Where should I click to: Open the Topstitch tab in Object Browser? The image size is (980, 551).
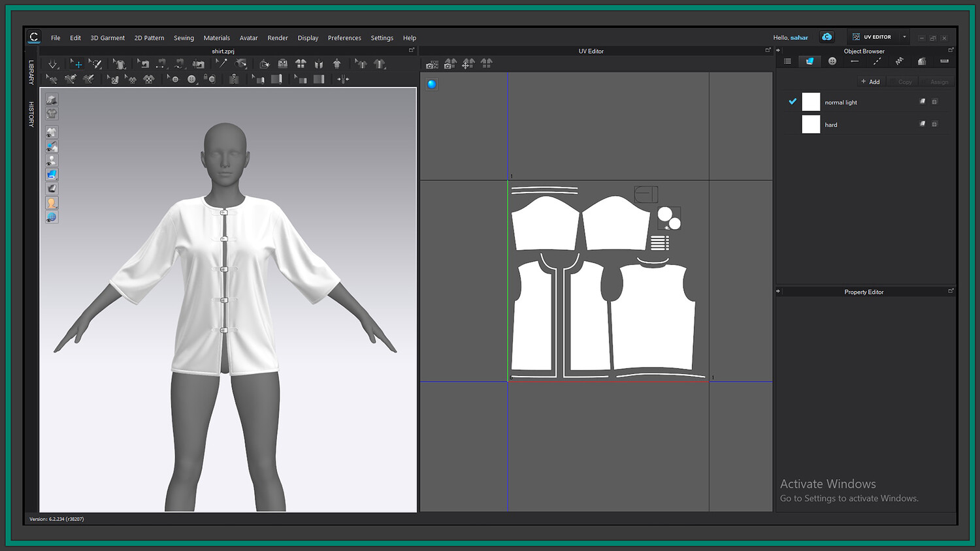click(x=877, y=61)
